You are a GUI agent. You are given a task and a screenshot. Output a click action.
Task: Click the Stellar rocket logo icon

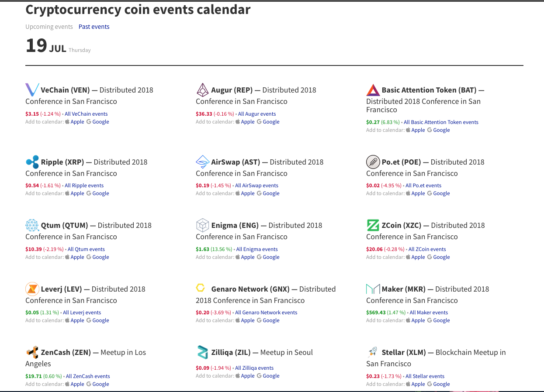[x=373, y=352]
